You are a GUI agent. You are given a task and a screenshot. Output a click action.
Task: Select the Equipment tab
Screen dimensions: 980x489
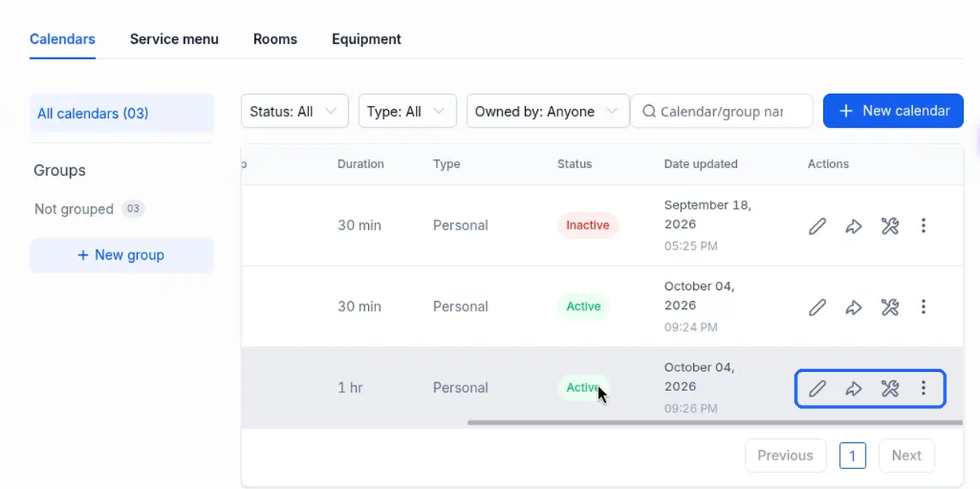367,39
